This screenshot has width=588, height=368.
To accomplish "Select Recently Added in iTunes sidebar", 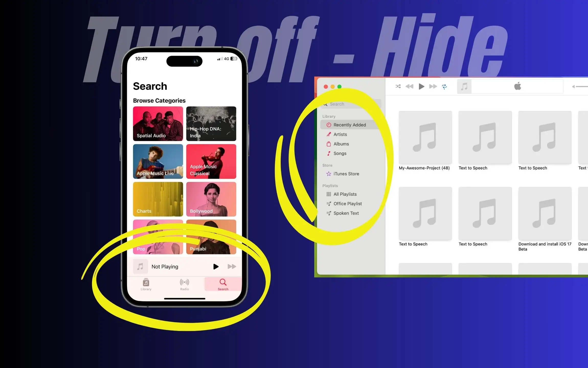I will (x=349, y=125).
